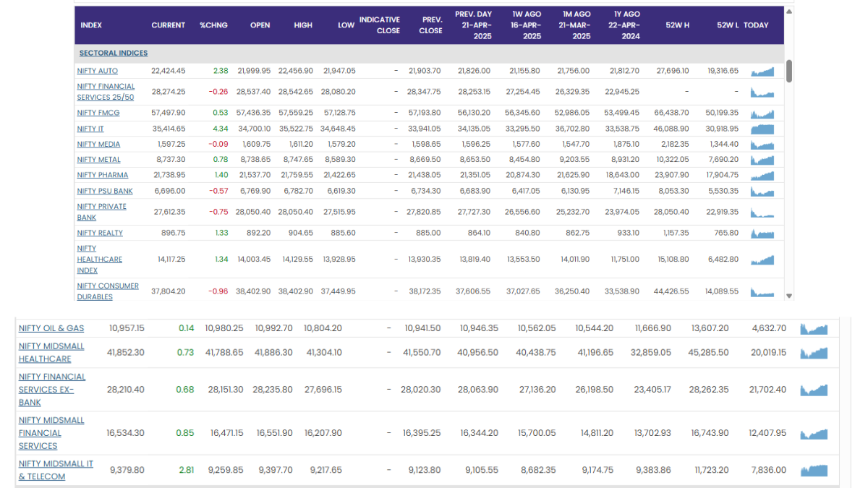Open the NIFTY FMCG today sparkline
This screenshot has height=488, width=868.
[762, 114]
